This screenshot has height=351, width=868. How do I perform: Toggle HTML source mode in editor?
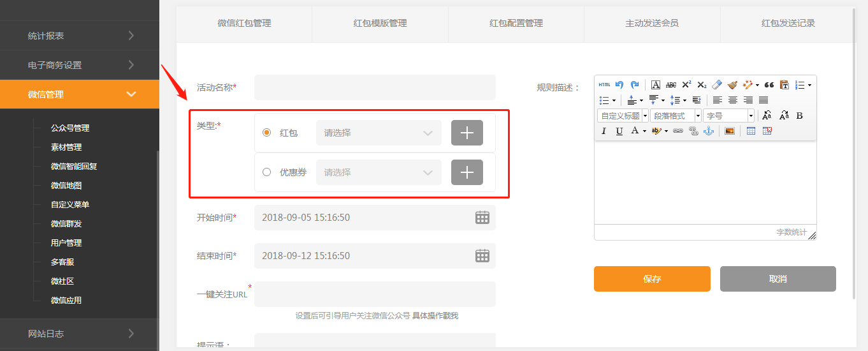(x=604, y=85)
